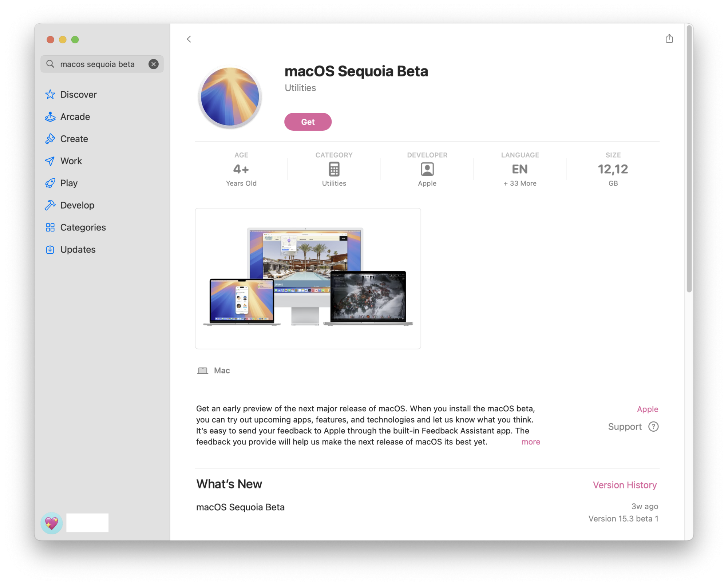
Task: Go to the Create section
Action: point(74,139)
